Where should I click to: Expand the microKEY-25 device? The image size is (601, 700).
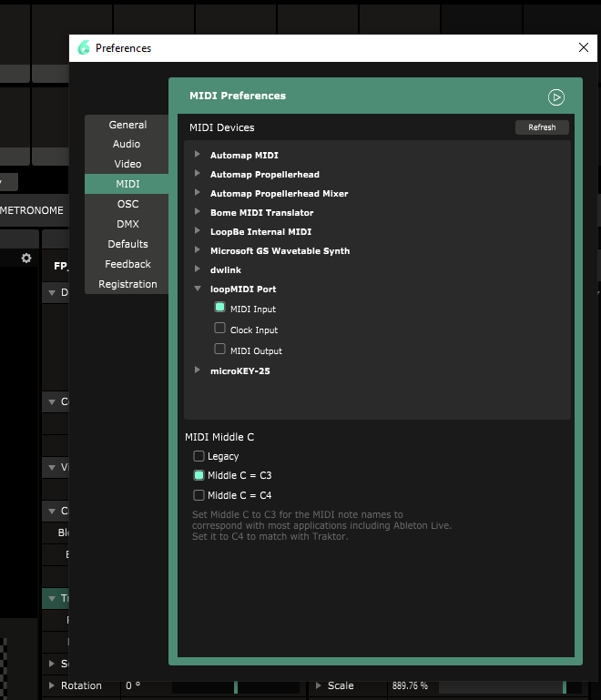pyautogui.click(x=198, y=370)
